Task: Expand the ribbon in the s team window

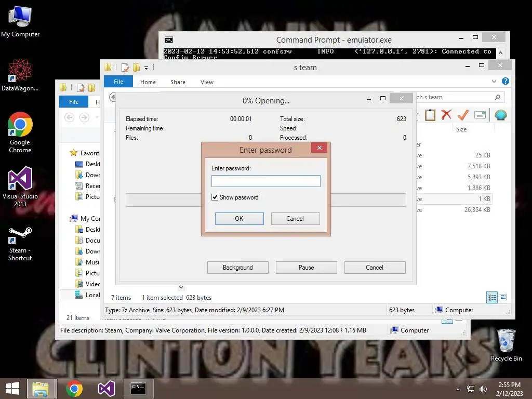Action: [494, 81]
